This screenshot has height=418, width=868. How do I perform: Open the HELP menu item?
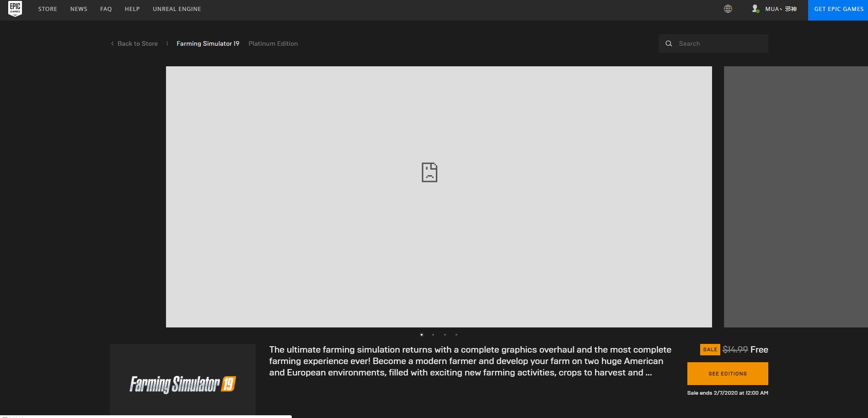tap(132, 9)
